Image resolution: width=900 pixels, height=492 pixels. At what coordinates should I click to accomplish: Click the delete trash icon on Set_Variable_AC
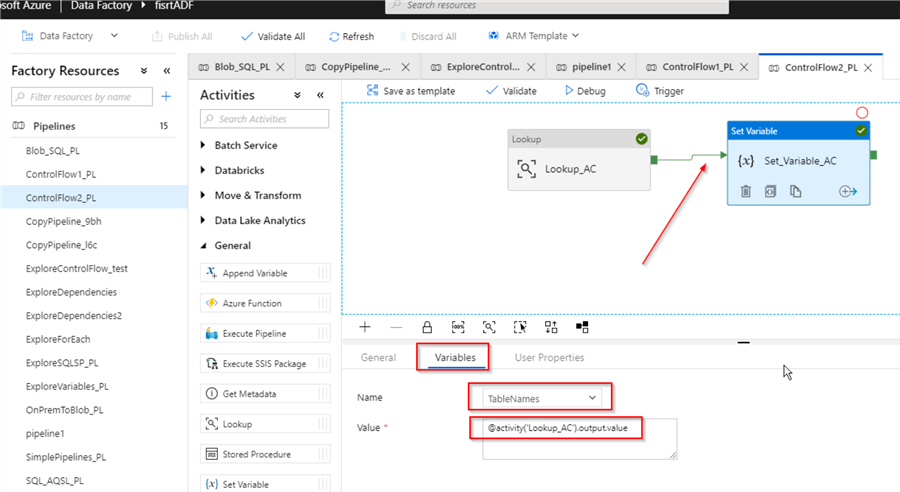[746, 191]
